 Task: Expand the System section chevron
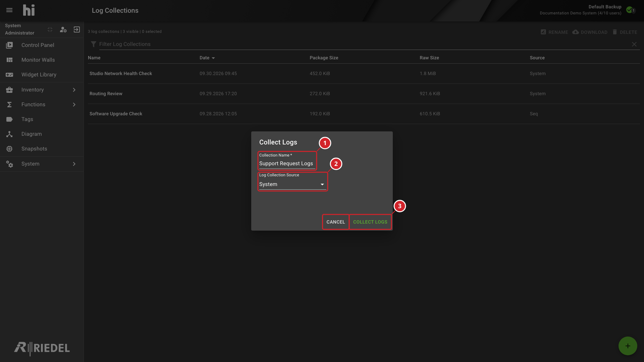pyautogui.click(x=74, y=164)
